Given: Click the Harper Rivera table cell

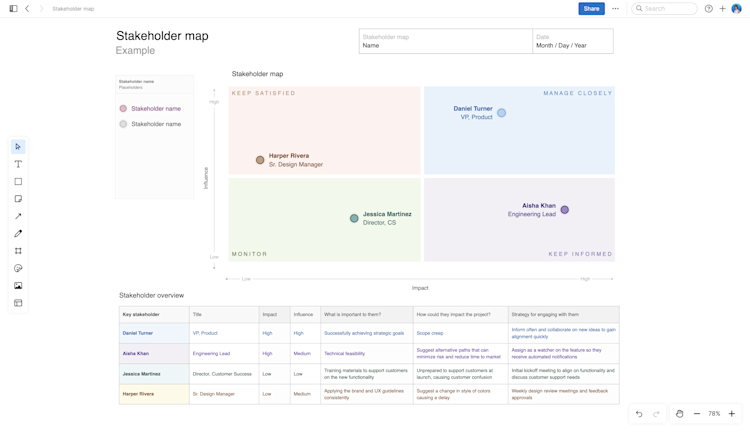Looking at the screenshot, I should [154, 394].
